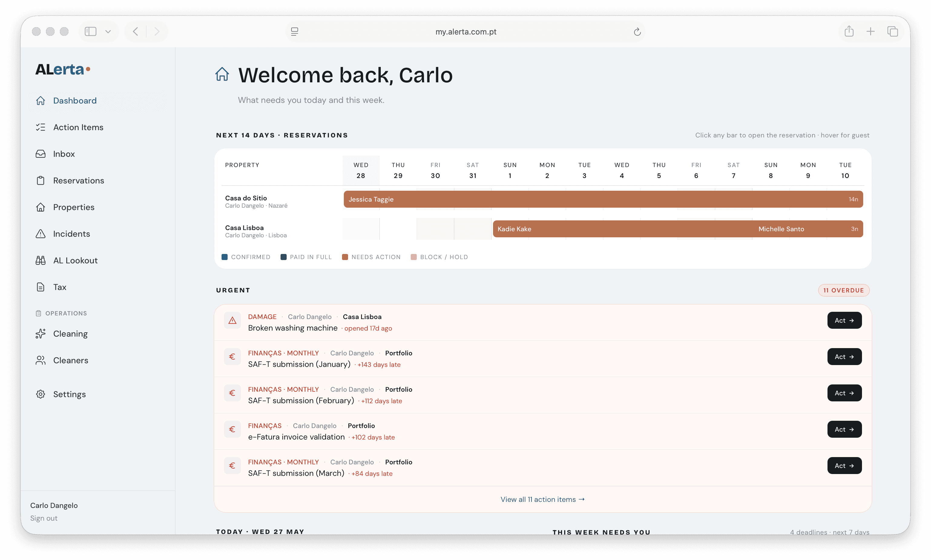Click the Confirmed legend color swatch
This screenshot has width=931, height=560.
(225, 257)
